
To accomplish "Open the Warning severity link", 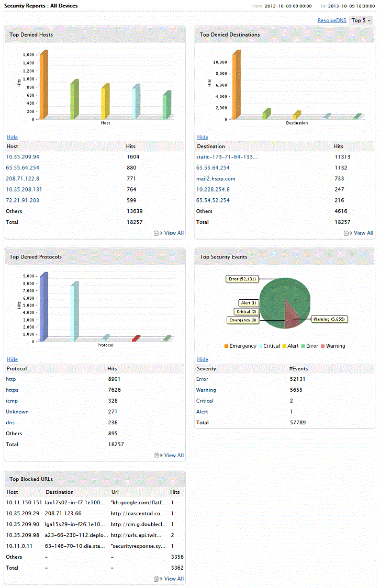I will coord(206,390).
